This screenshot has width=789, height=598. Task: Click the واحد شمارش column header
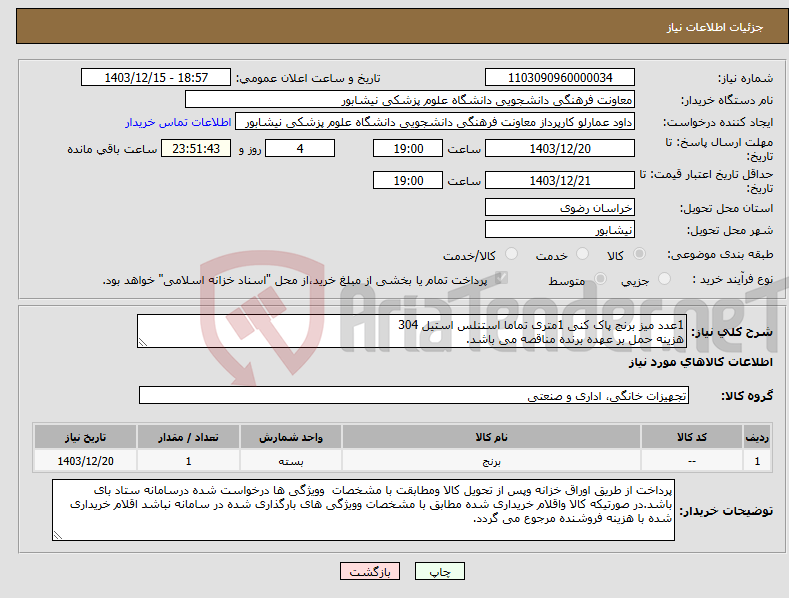(x=291, y=437)
